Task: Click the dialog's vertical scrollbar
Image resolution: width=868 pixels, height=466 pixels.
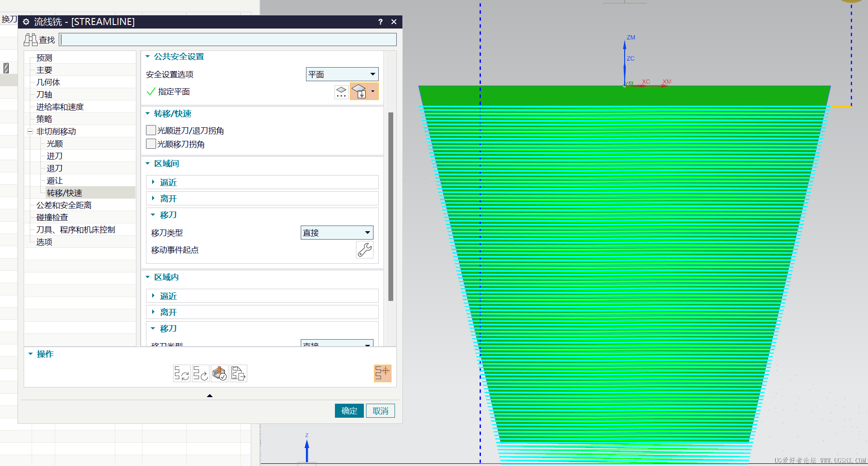Action: point(391,207)
